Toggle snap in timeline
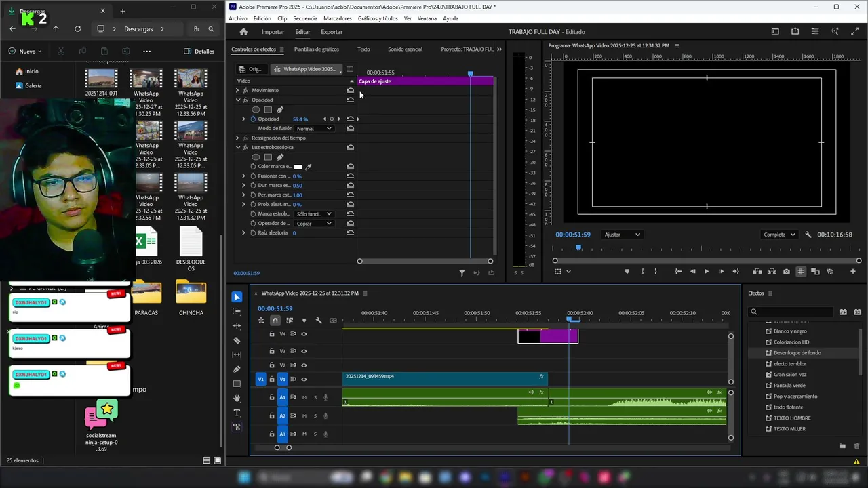Screen dimensions: 868x488 [x=275, y=321]
